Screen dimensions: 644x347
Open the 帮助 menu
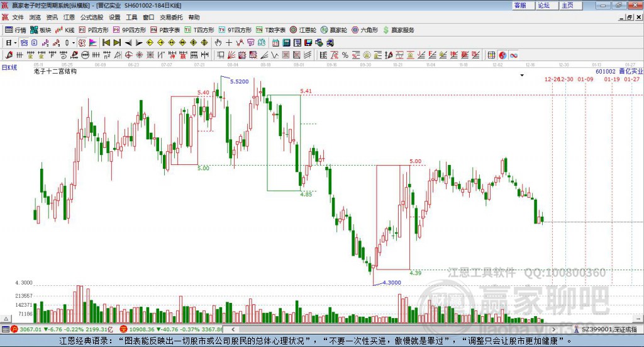click(x=194, y=17)
